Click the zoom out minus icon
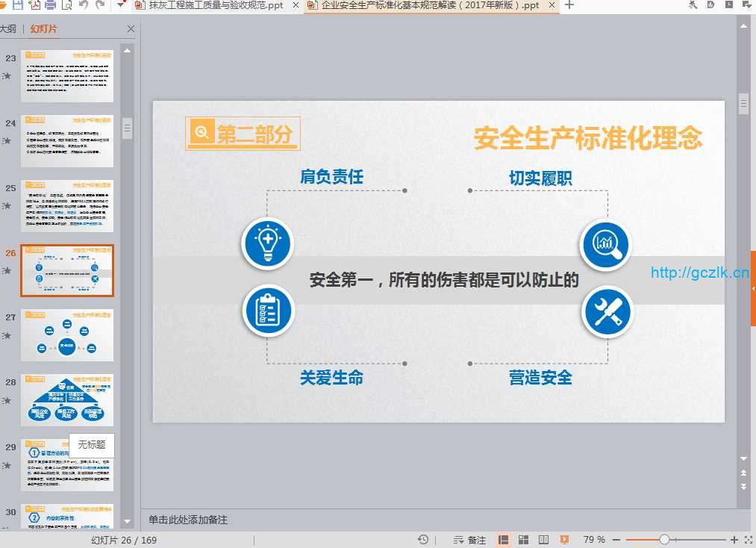 [616, 540]
